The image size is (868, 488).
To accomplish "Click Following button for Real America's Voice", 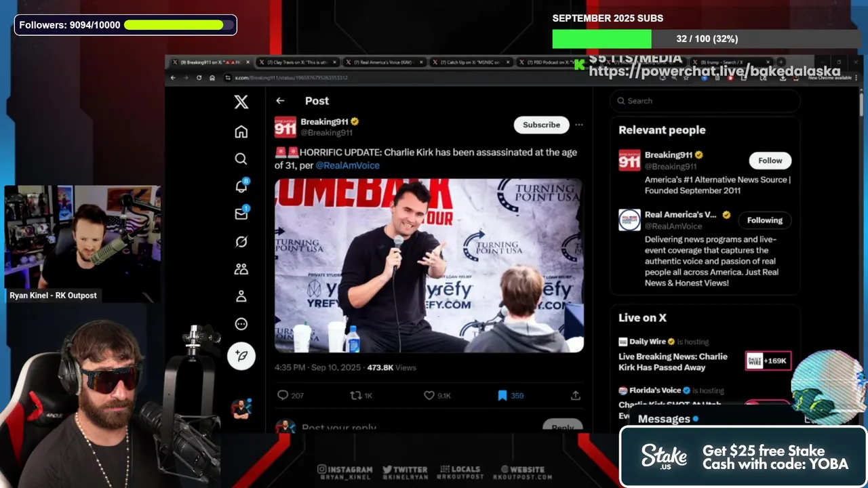I will [764, 220].
